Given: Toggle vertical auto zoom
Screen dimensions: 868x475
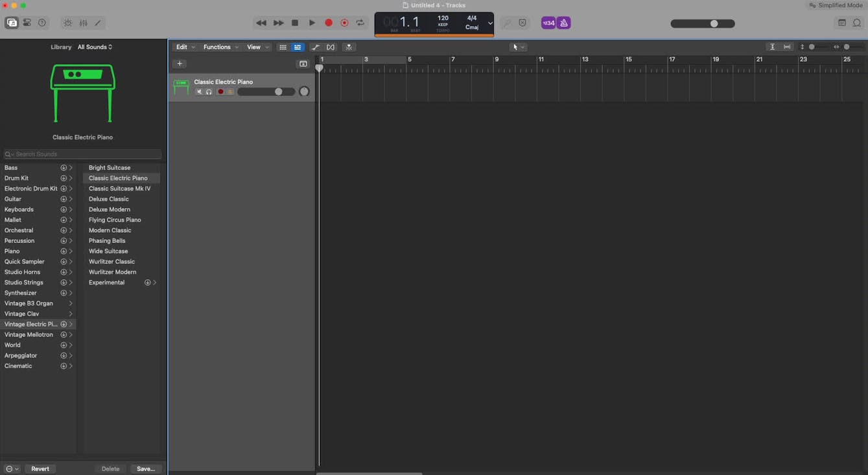Looking at the screenshot, I should tap(772, 47).
